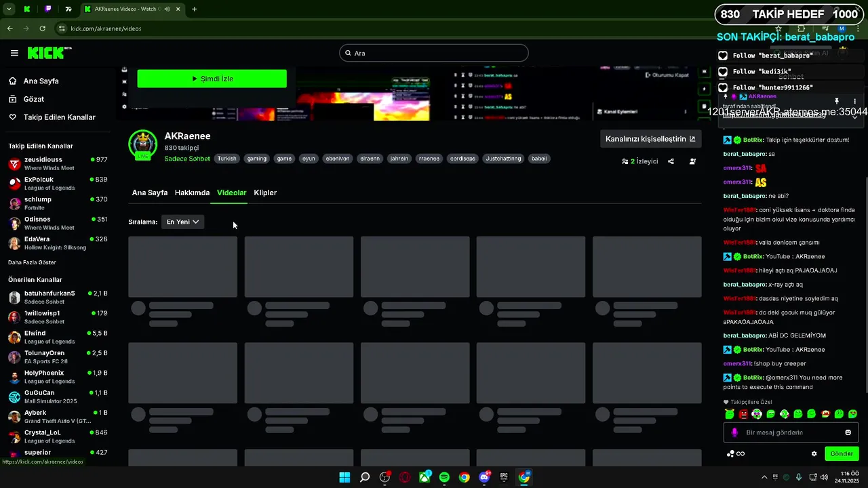868x488 pixels.
Task: Select the Videolar tab
Action: click(x=231, y=192)
